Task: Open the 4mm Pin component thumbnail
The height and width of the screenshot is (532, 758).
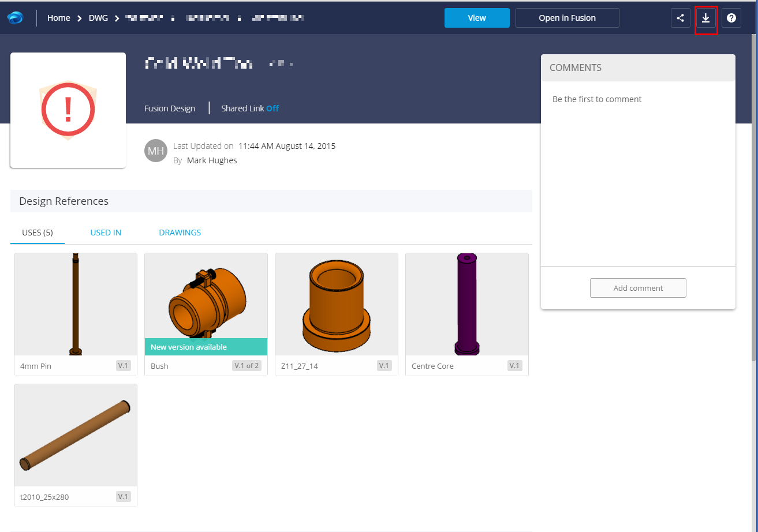Action: pyautogui.click(x=75, y=304)
